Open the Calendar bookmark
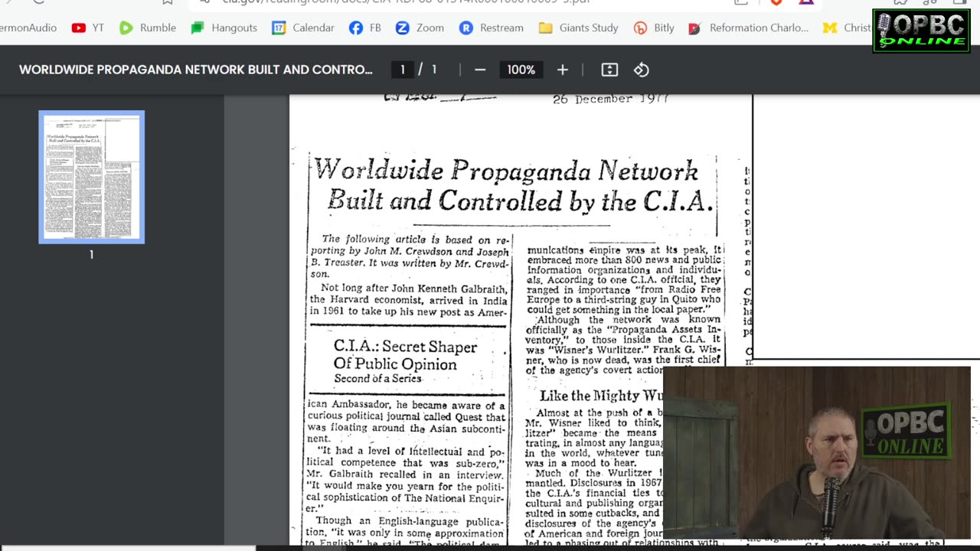980x551 pixels. (x=303, y=28)
